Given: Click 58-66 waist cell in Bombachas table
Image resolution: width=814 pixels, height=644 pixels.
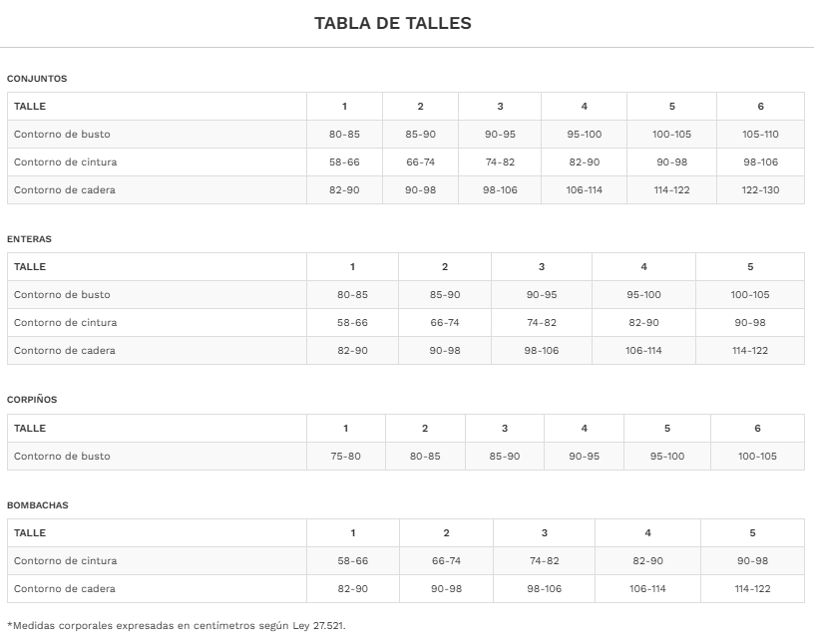Looking at the screenshot, I should pyautogui.click(x=352, y=561).
